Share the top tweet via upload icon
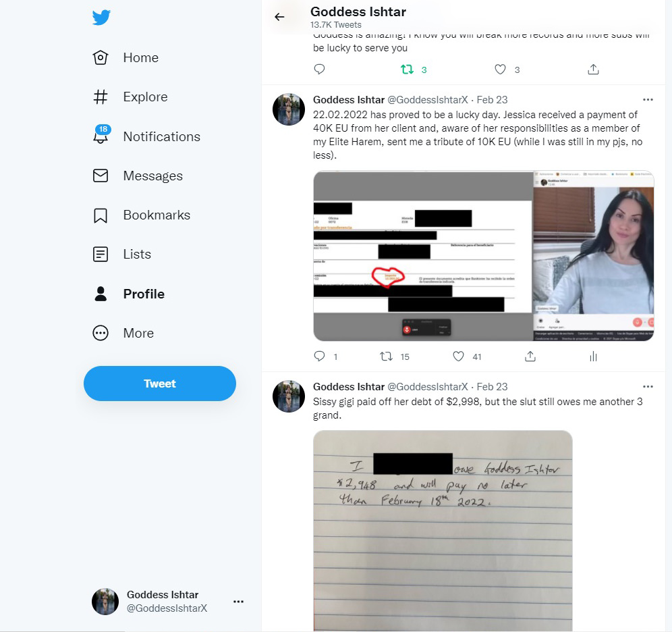Image resolution: width=672 pixels, height=632 pixels. pyautogui.click(x=593, y=70)
